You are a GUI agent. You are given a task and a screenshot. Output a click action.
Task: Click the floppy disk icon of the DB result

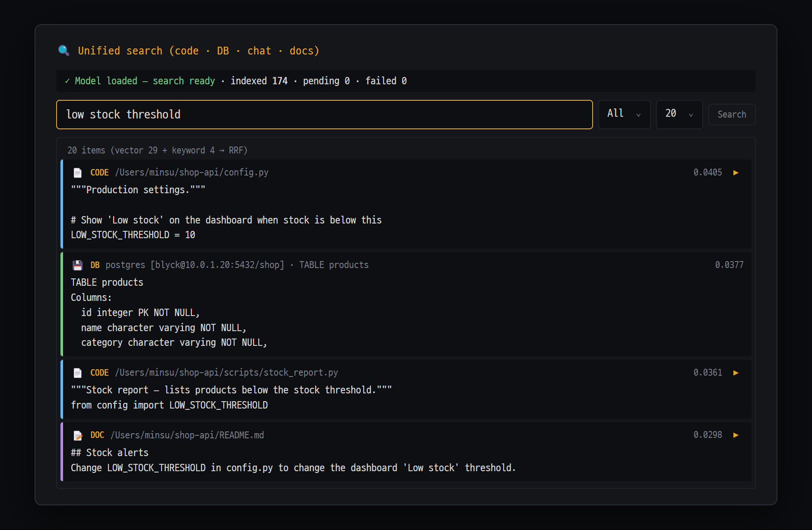click(78, 265)
